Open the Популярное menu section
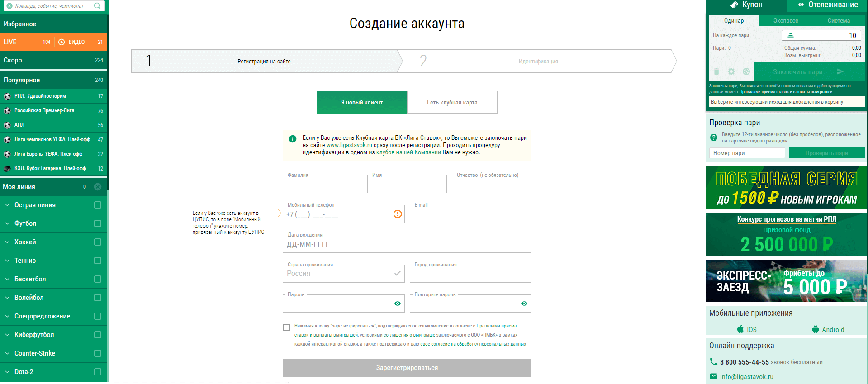This screenshot has width=868, height=384. click(53, 80)
